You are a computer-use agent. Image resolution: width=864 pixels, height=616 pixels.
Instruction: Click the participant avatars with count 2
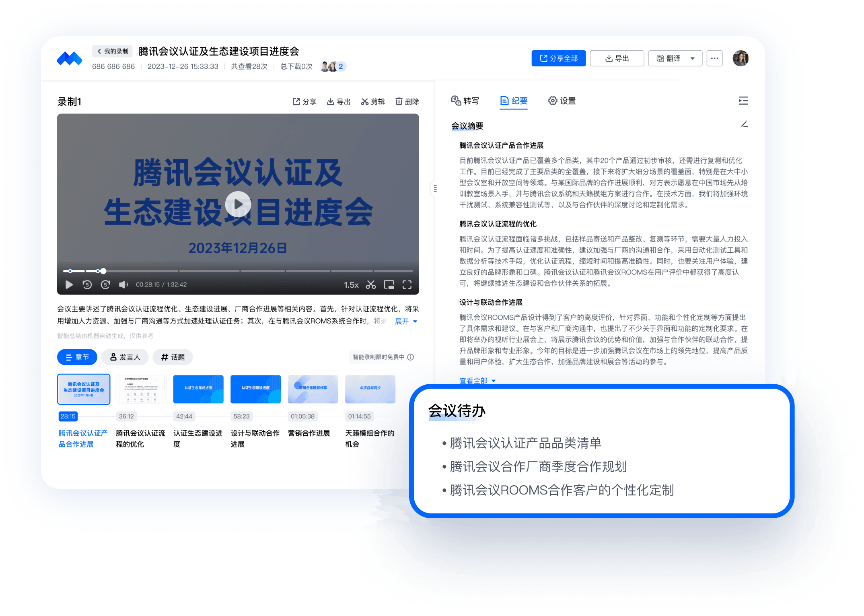[x=333, y=66]
